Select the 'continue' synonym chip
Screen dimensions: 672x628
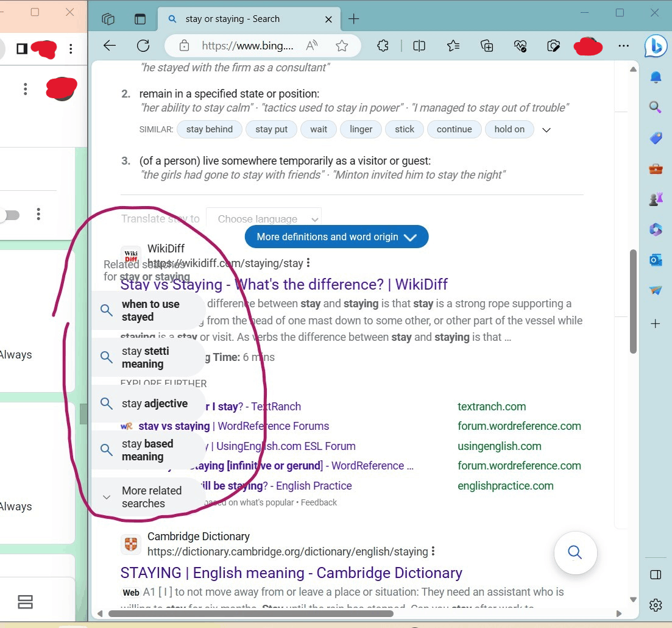click(x=454, y=129)
